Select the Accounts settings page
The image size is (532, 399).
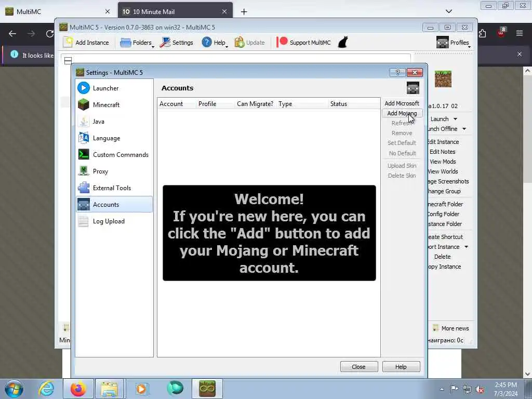click(114, 205)
